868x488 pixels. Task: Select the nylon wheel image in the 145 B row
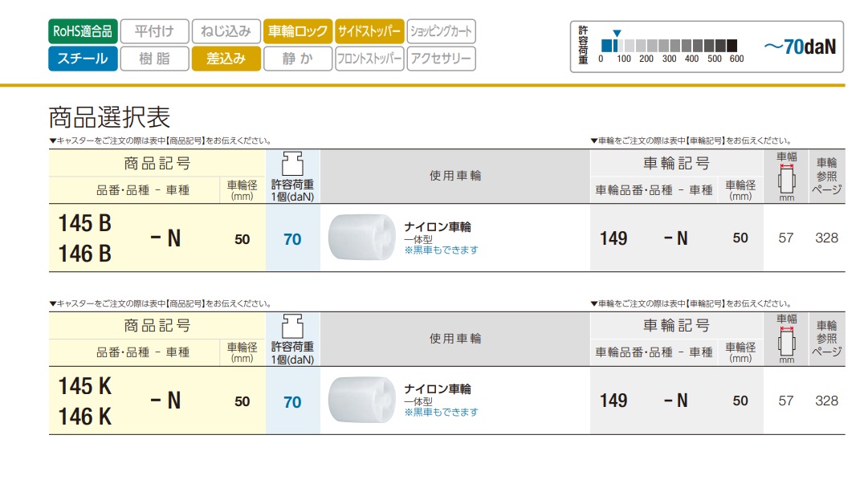[361, 238]
